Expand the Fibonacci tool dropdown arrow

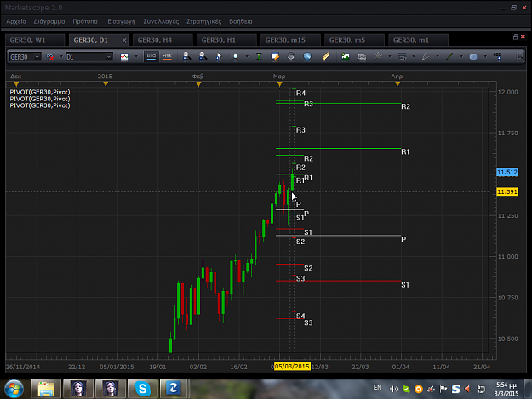(414, 57)
